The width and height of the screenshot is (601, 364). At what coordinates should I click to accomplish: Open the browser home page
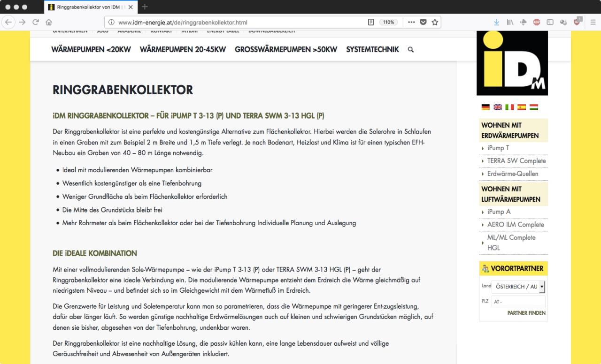click(49, 22)
